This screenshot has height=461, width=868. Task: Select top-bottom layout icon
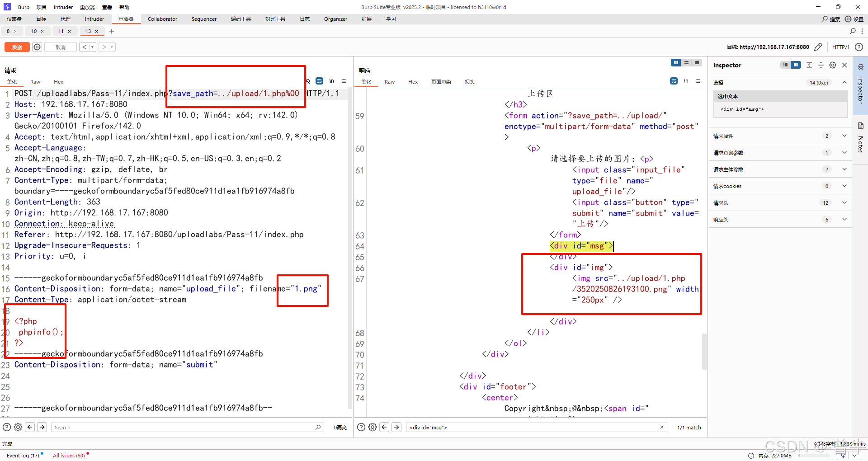tap(686, 63)
